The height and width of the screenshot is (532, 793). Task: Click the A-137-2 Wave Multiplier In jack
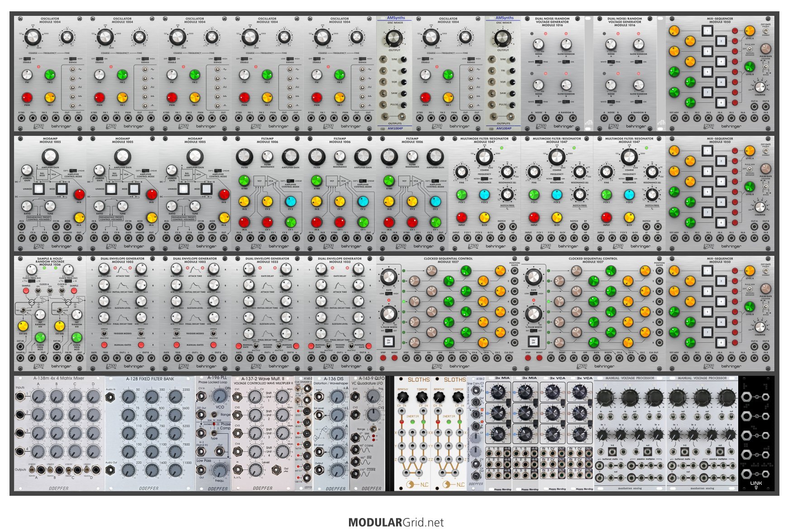237,470
